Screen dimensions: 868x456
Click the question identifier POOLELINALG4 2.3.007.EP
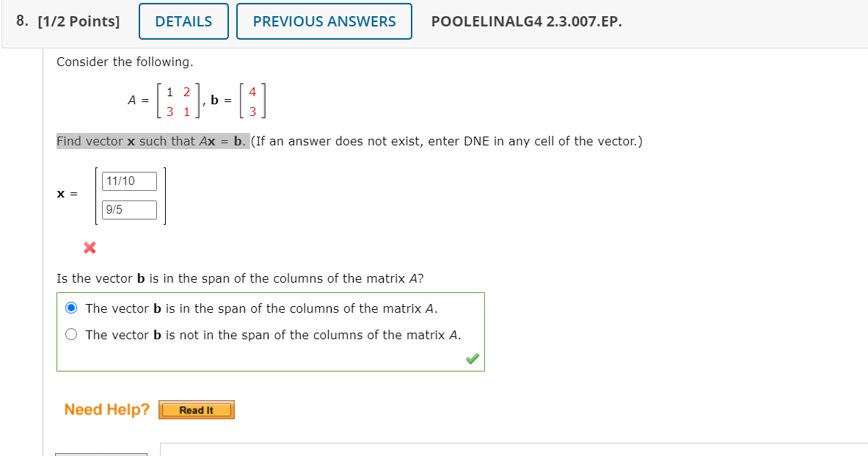(x=527, y=22)
